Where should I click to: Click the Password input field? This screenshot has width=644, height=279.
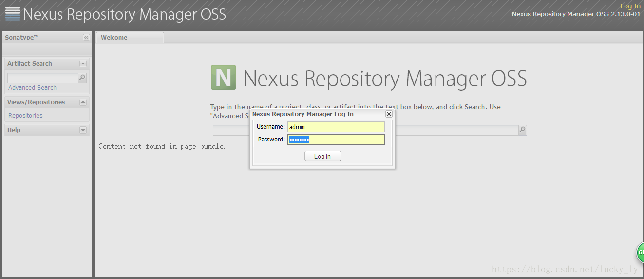point(336,139)
